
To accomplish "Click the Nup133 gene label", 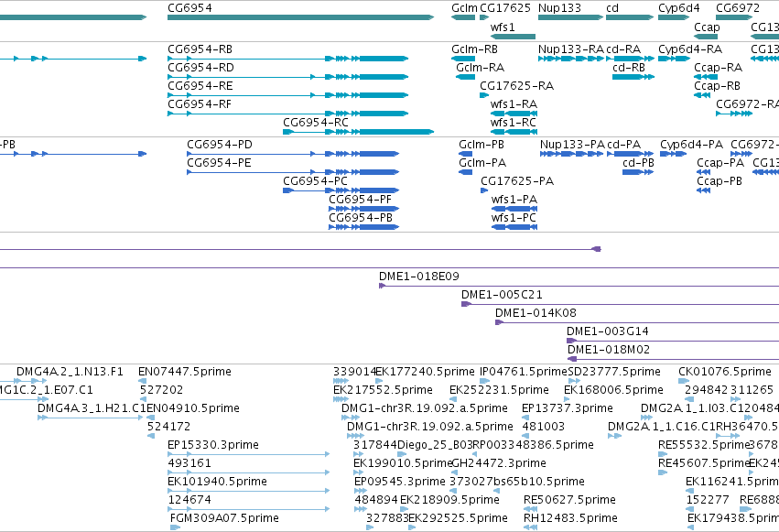I will pyautogui.click(x=559, y=8).
